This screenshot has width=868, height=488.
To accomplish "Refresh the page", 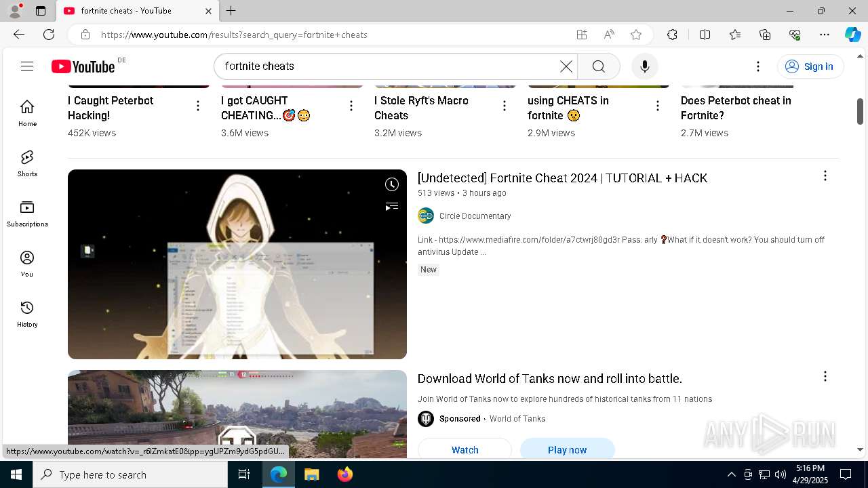I will [x=49, y=35].
